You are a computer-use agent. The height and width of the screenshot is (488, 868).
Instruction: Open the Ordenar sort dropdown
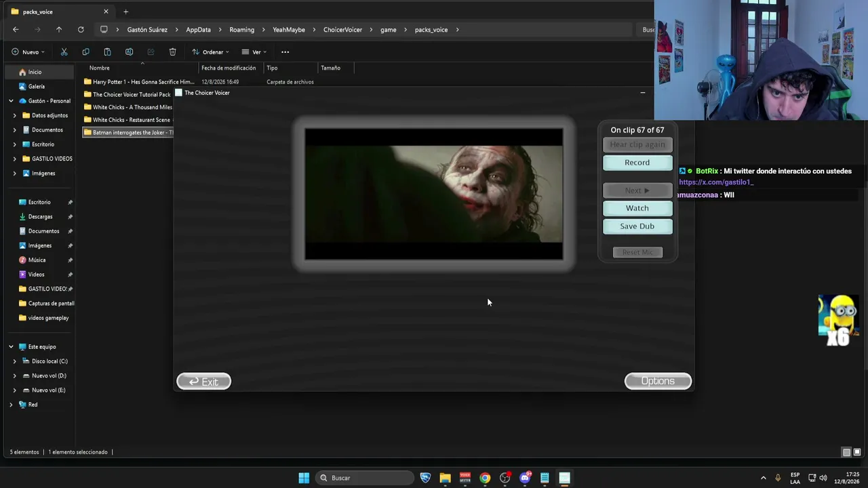(210, 52)
